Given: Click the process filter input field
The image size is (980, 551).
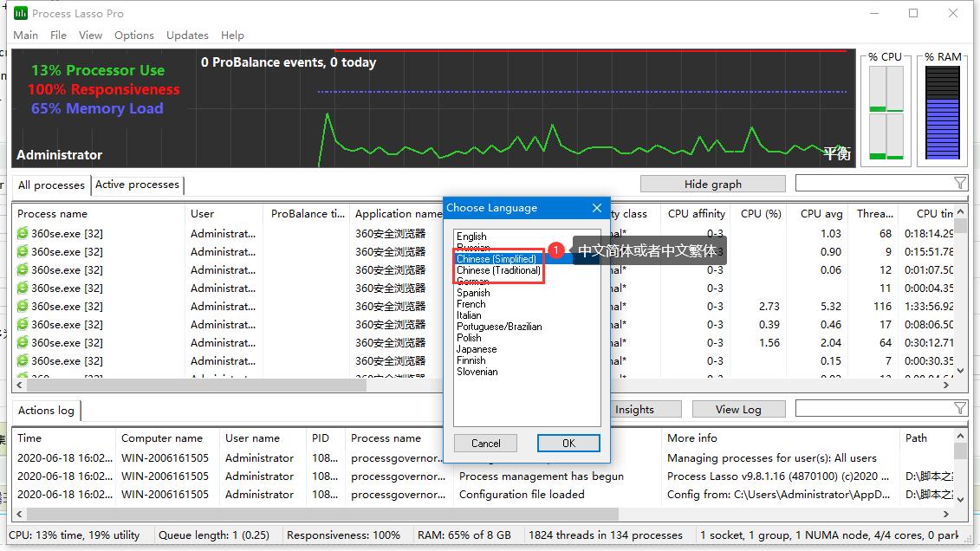Looking at the screenshot, I should tap(873, 183).
